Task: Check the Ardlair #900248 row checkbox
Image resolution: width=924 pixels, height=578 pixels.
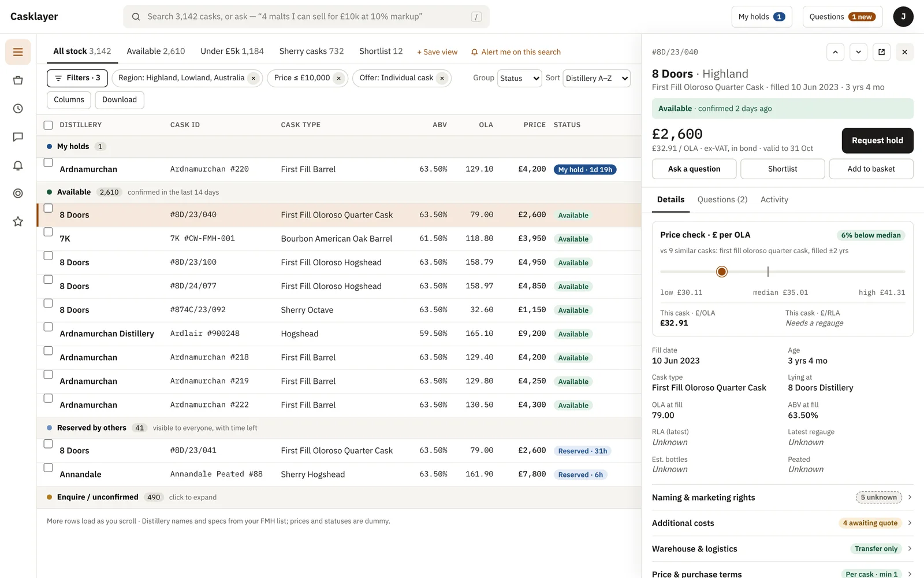Action: point(48,327)
